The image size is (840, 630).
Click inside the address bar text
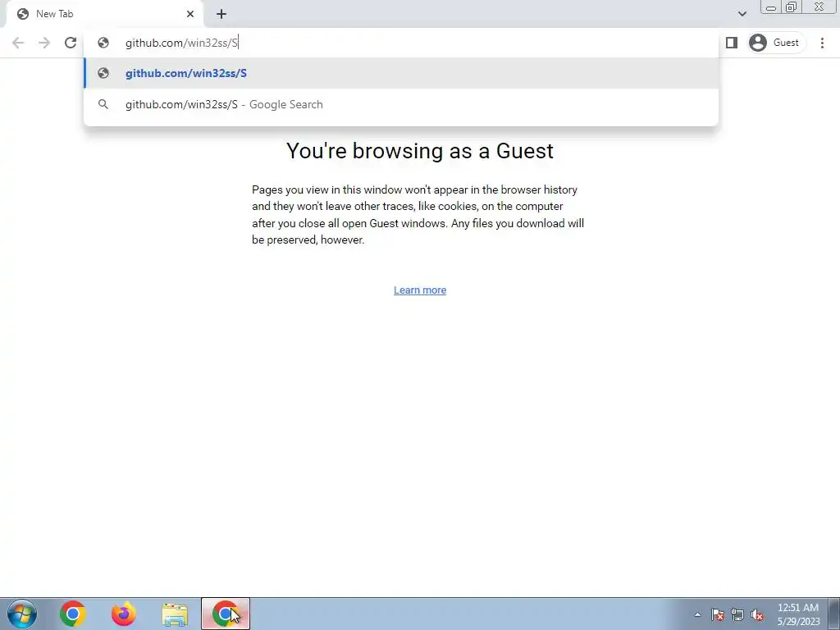pos(181,43)
